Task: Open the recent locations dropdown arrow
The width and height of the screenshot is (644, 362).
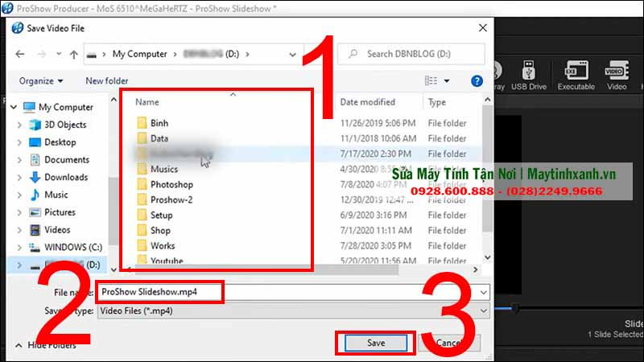Action: pyautogui.click(x=59, y=54)
